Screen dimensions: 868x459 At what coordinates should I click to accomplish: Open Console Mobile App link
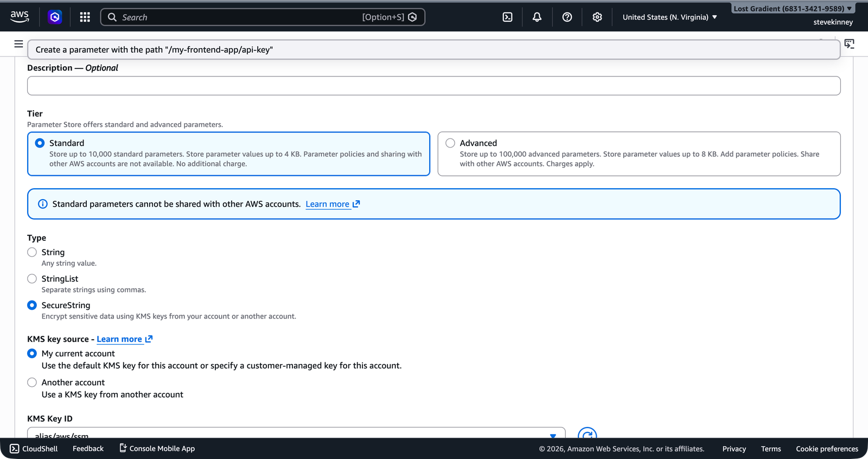tap(157, 449)
